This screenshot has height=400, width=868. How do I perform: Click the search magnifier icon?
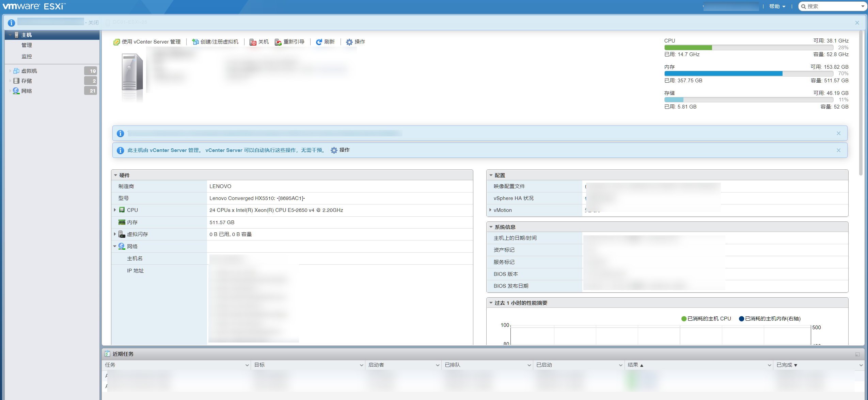803,6
